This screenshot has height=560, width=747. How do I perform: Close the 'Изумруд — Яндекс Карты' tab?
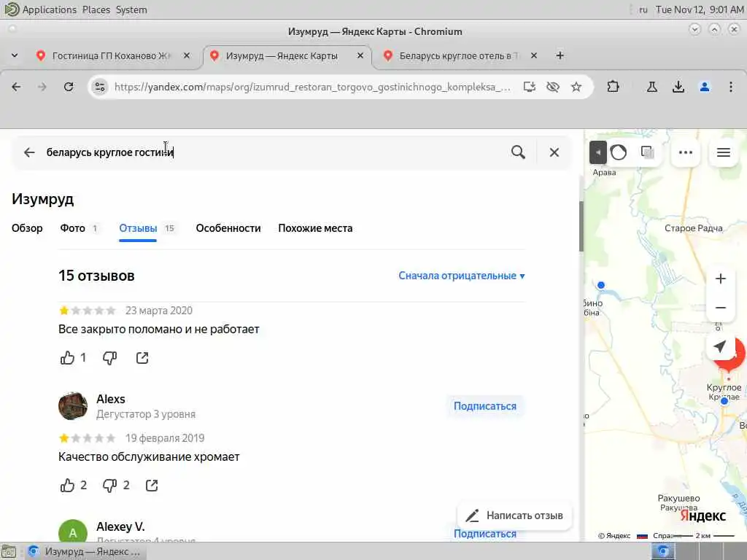(x=360, y=55)
